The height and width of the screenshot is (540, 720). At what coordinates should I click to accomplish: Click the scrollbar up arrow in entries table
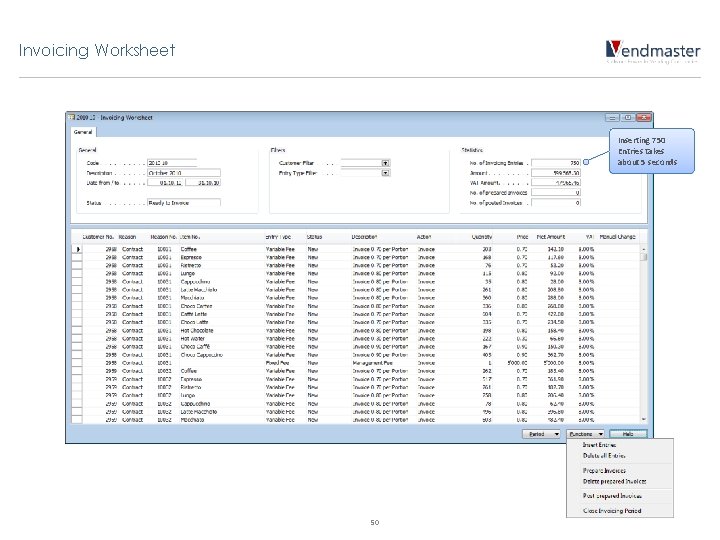pos(644,249)
